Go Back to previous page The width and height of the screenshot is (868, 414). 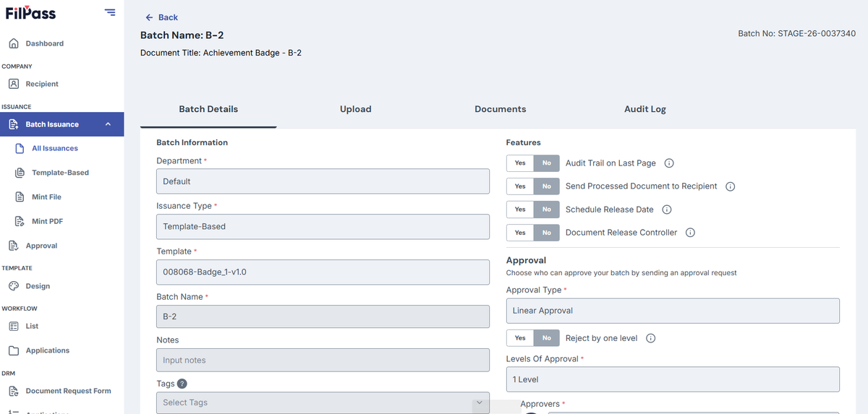pos(161,17)
